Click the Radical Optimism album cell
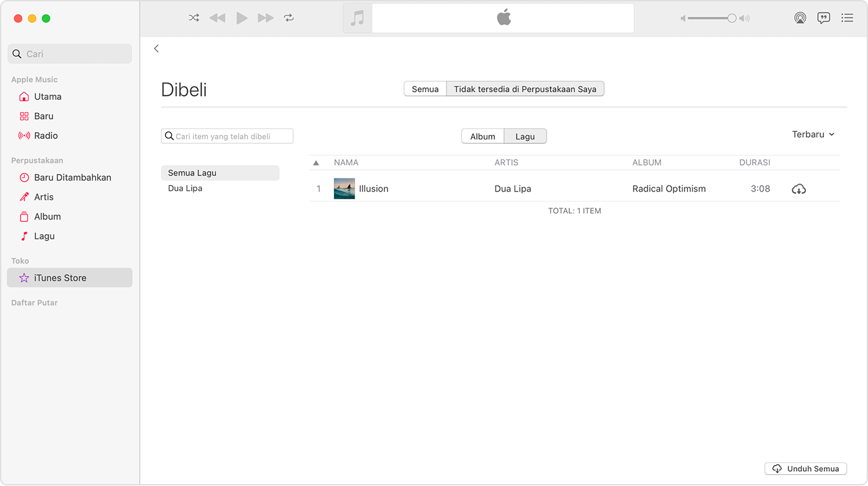The height and width of the screenshot is (486, 868). tap(669, 188)
